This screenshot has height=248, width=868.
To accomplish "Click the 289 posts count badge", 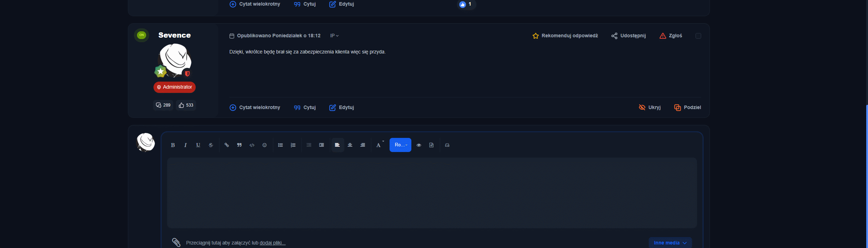I will pos(163,105).
